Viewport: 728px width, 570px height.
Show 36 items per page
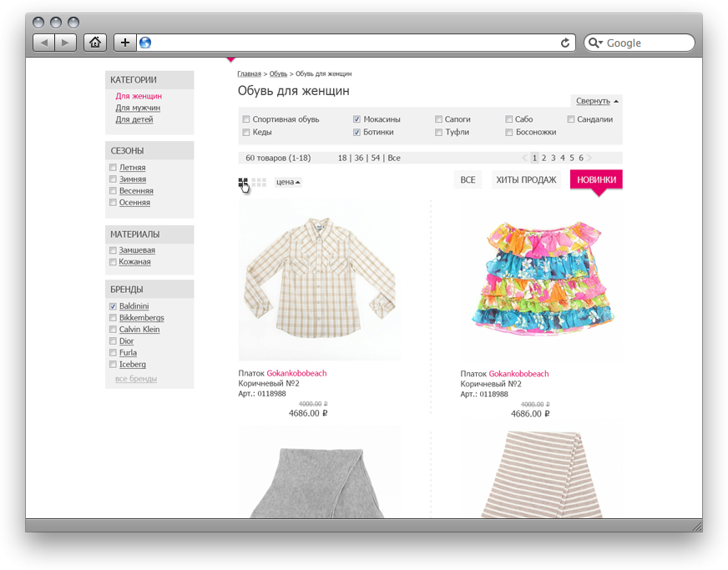click(359, 158)
